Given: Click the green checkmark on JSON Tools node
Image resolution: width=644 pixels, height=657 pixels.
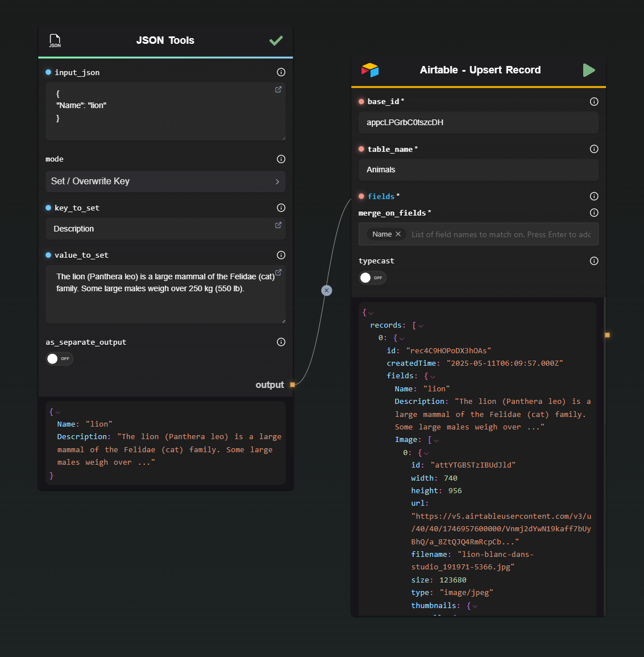Looking at the screenshot, I should tap(276, 40).
